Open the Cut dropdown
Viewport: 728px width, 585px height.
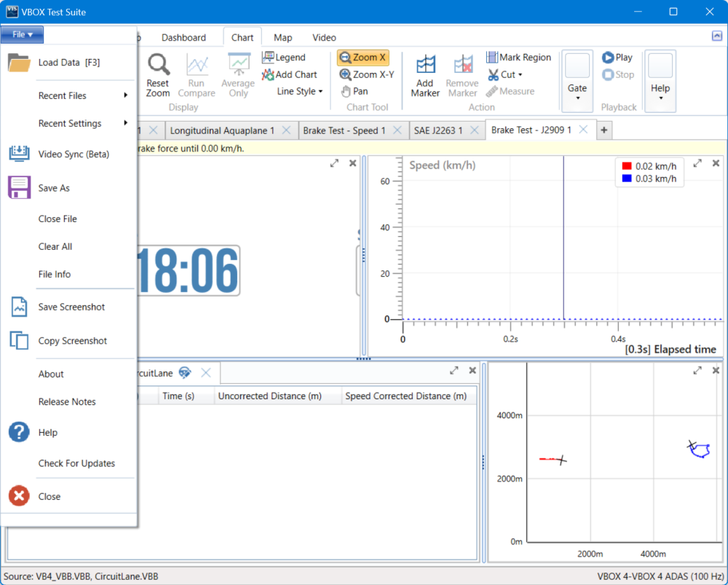505,74
